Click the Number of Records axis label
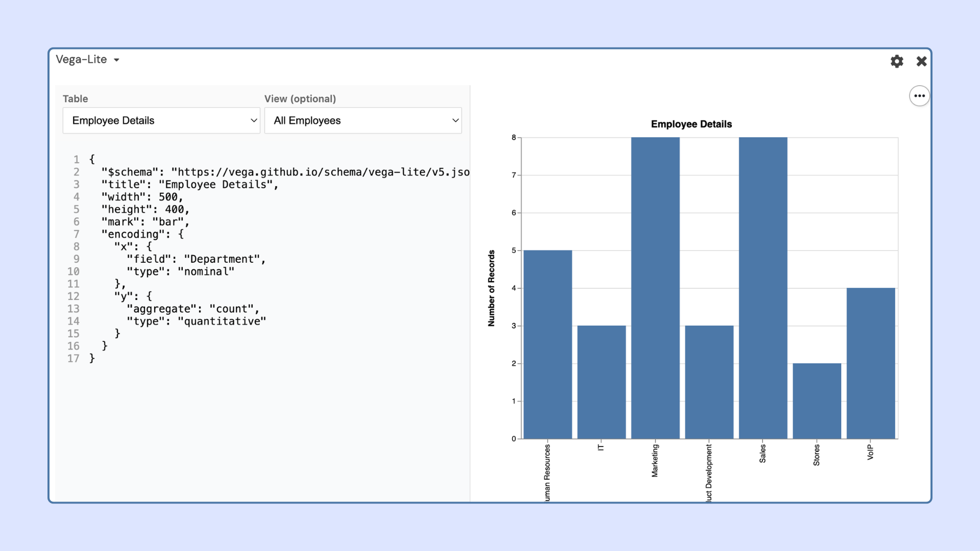Viewport: 980px width, 551px height. [x=492, y=288]
